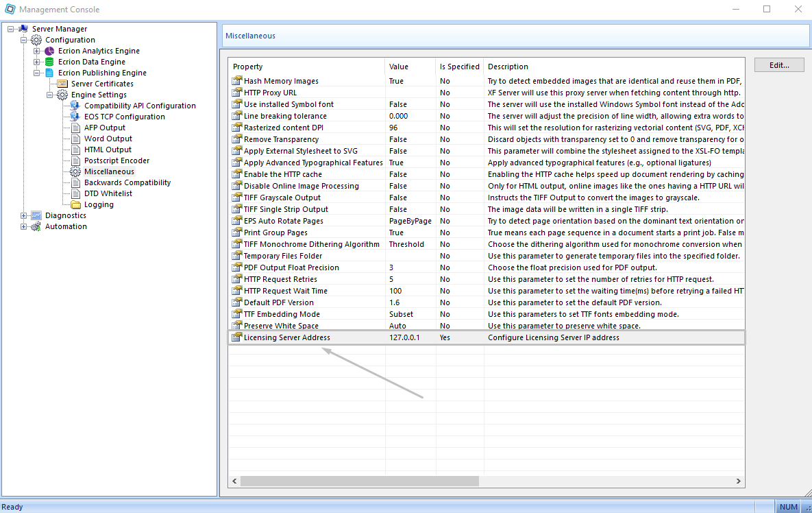Collapse the Ecrion Publishing Engine node
The width and height of the screenshot is (812, 513).
click(x=36, y=73)
